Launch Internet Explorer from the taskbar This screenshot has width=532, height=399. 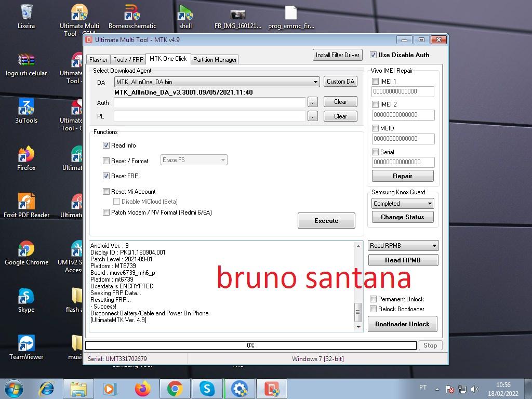point(46,389)
